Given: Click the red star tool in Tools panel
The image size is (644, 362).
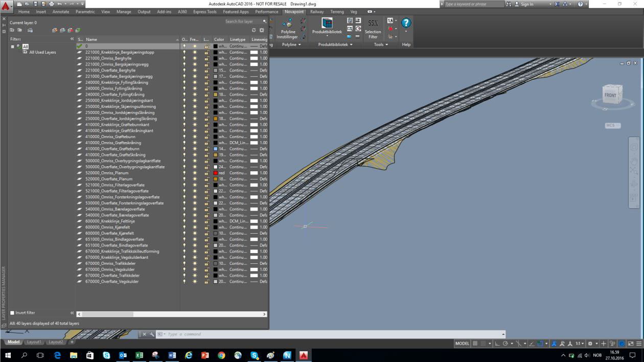Looking at the screenshot, I should coord(392,29).
